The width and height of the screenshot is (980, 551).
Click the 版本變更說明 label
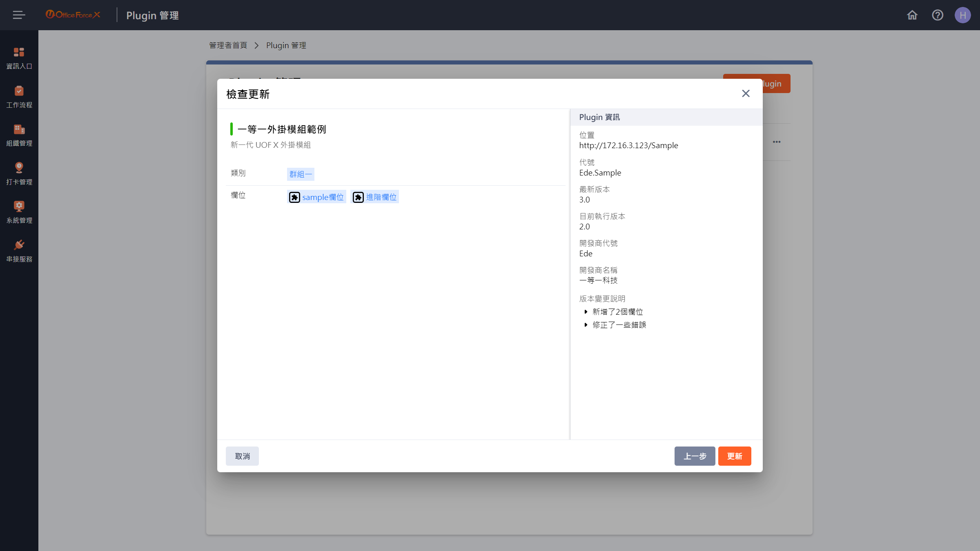click(x=602, y=299)
